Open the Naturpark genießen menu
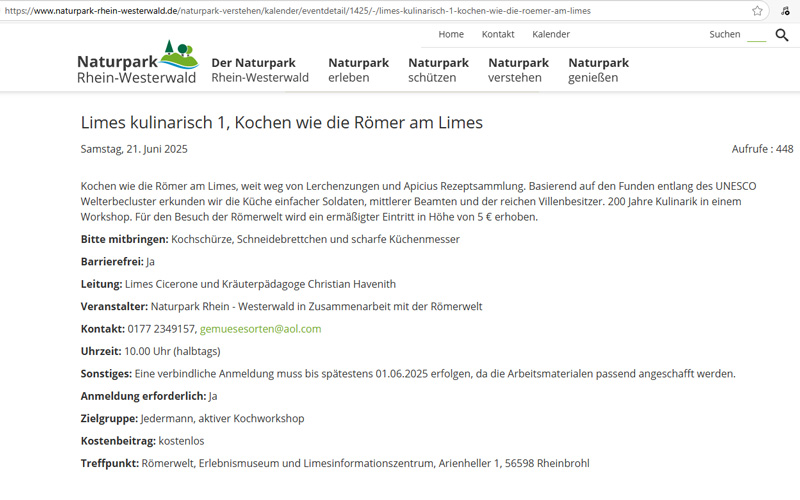 [x=598, y=70]
